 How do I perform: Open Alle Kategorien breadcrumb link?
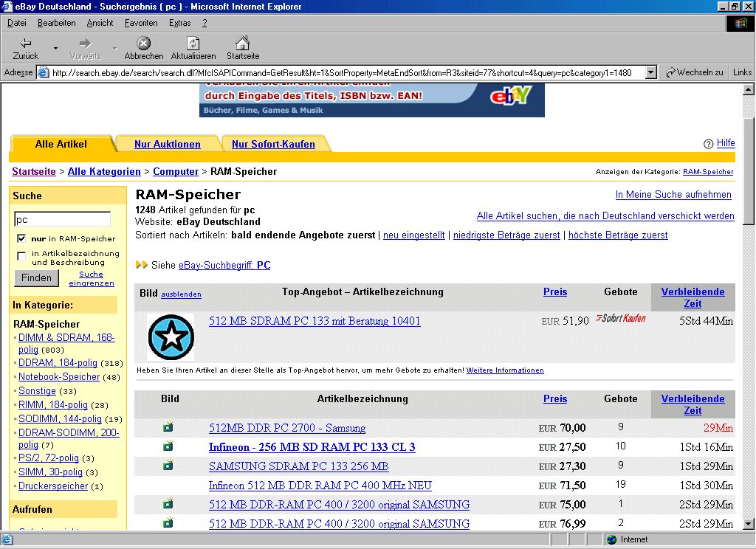point(104,172)
